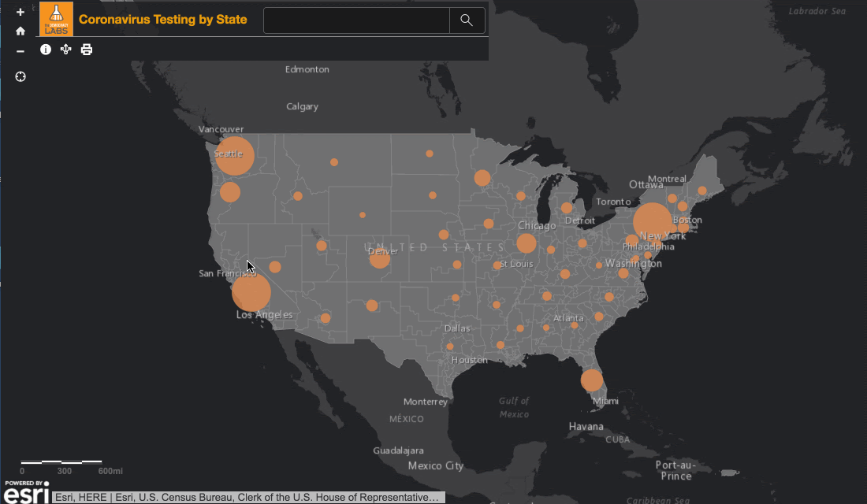
Task: Click the magnifier search button
Action: pos(467,20)
